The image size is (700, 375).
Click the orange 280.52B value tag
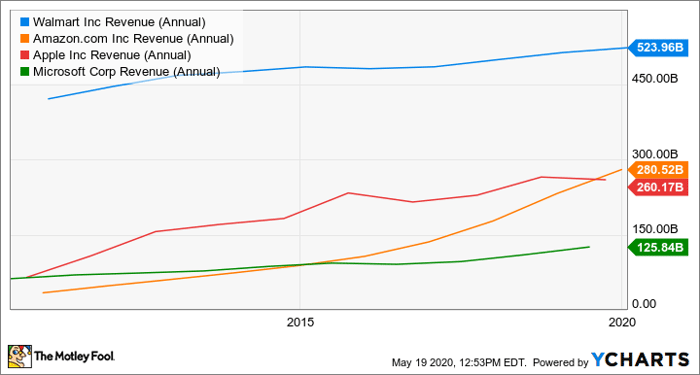coord(658,170)
